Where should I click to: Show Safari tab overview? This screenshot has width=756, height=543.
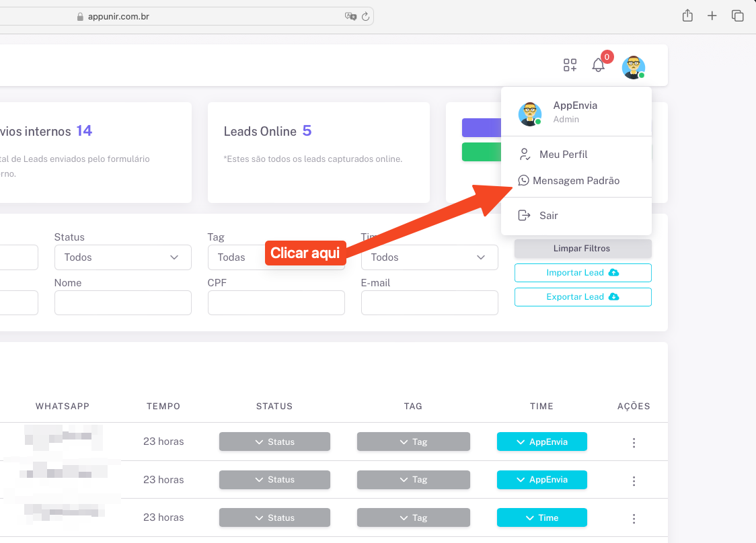(x=738, y=16)
